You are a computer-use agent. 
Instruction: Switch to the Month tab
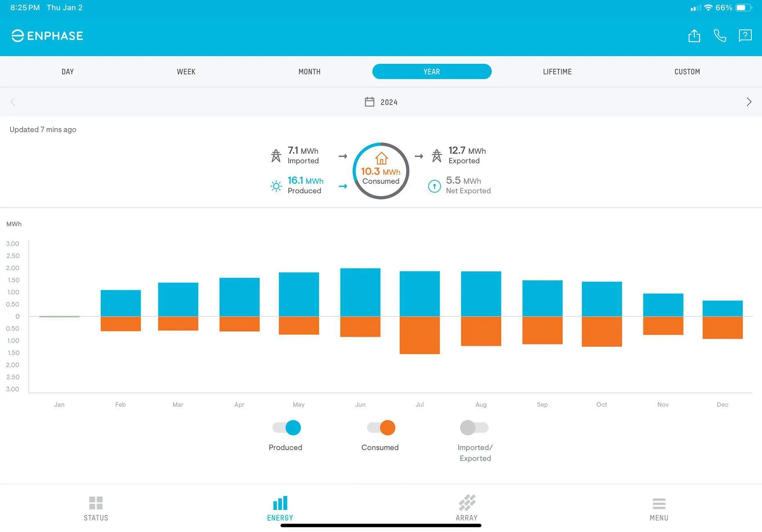(309, 72)
